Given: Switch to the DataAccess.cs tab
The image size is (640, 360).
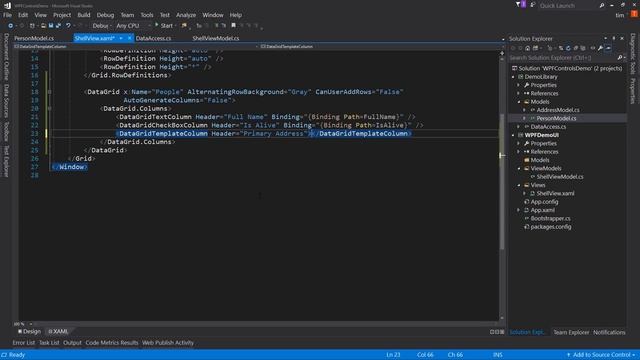Looking at the screenshot, I should [x=153, y=38].
